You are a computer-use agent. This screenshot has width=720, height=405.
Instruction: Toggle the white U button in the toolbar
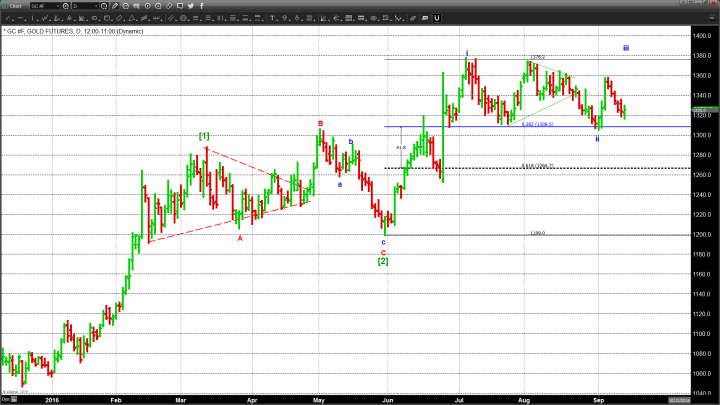[437, 18]
